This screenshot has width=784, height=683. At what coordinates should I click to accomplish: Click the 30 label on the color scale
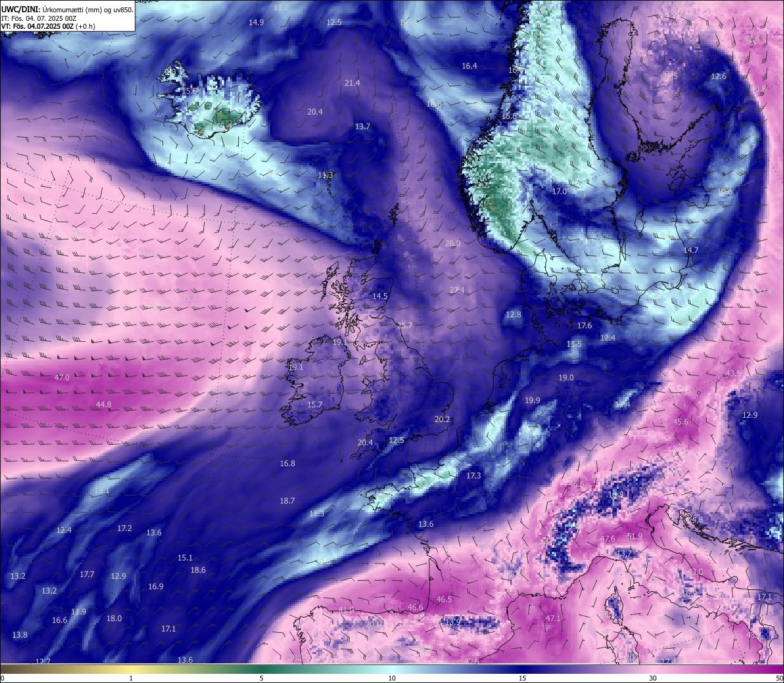click(x=653, y=678)
